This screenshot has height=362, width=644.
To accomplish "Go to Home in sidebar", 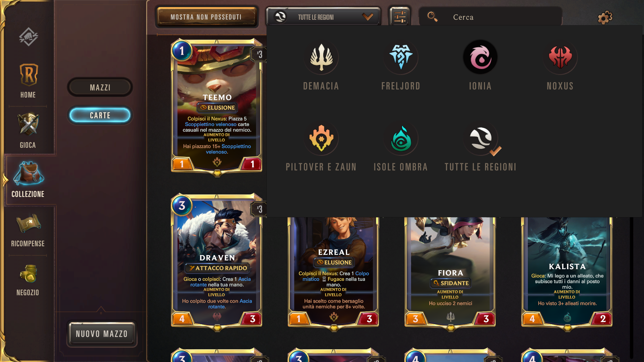I will [x=28, y=81].
